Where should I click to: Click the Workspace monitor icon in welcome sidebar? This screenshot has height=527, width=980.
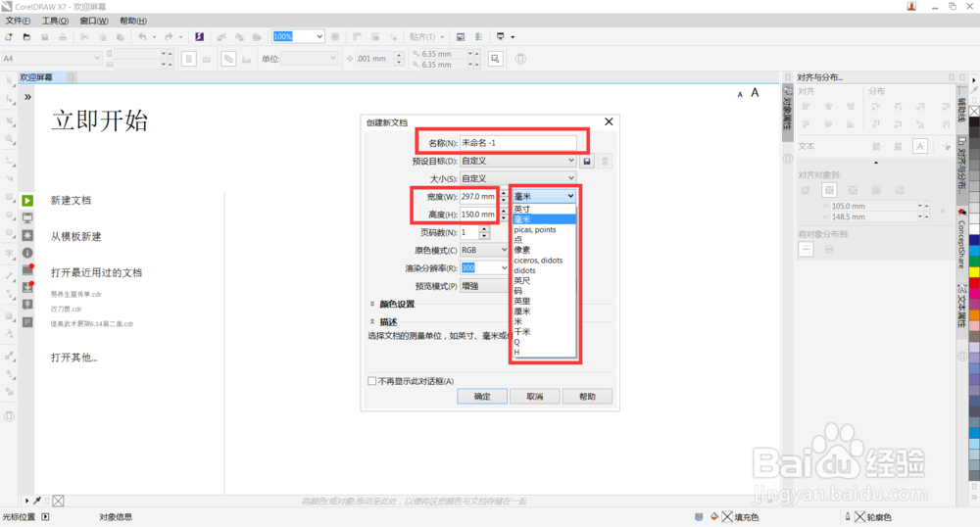(27, 217)
